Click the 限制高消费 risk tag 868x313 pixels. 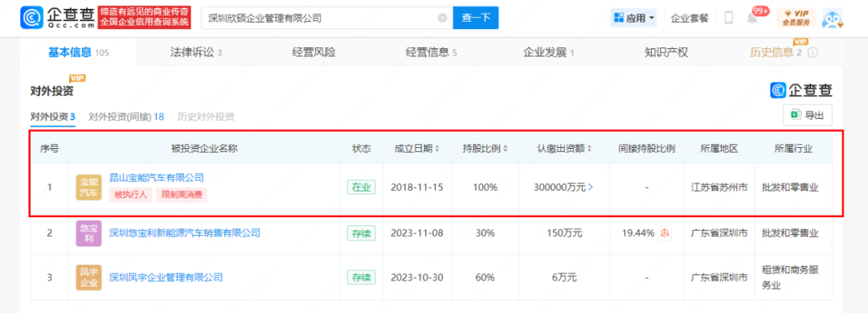pyautogui.click(x=181, y=195)
